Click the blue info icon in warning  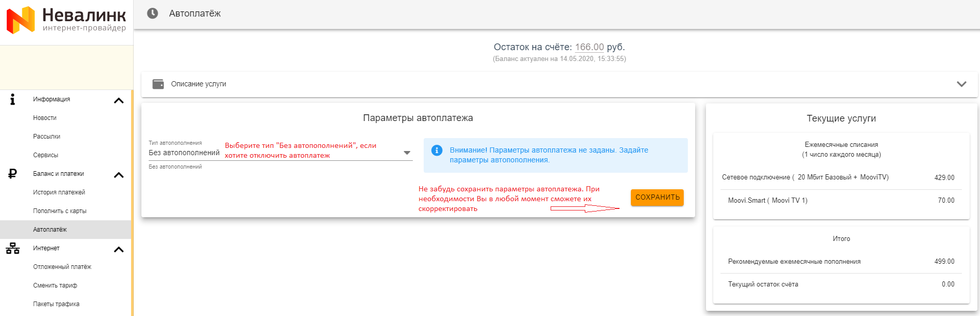[x=437, y=151]
